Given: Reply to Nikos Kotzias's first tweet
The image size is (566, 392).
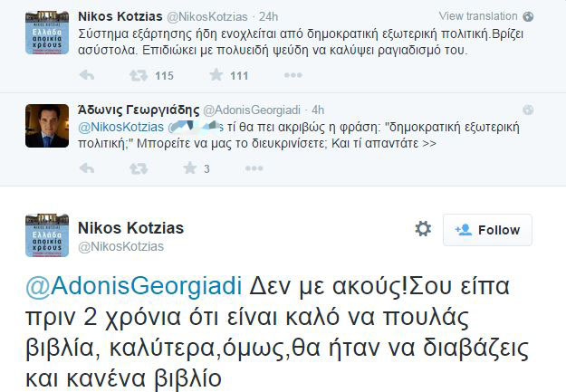Looking at the screenshot, I should tap(87, 76).
